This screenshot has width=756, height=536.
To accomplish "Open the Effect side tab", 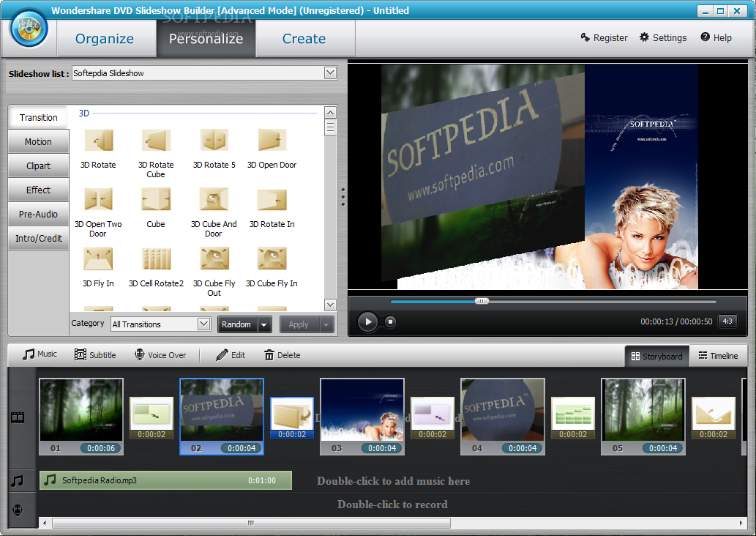I will 39,190.
